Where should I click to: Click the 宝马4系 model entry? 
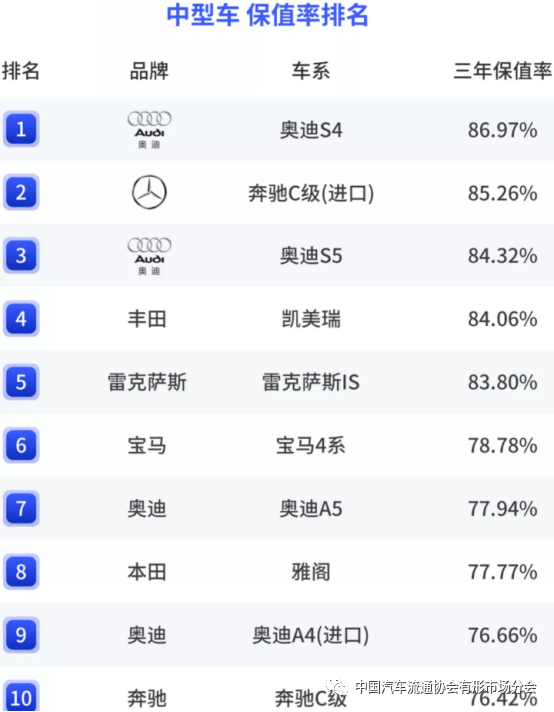coord(311,445)
